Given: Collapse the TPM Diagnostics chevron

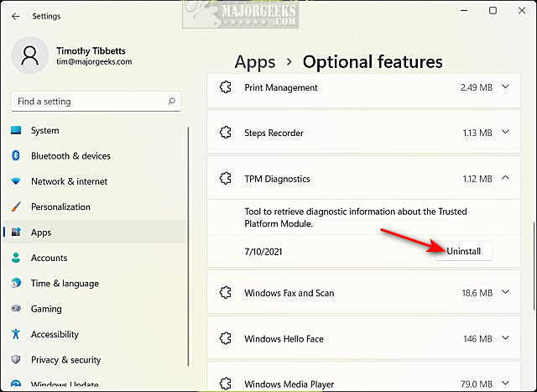Looking at the screenshot, I should pos(505,178).
